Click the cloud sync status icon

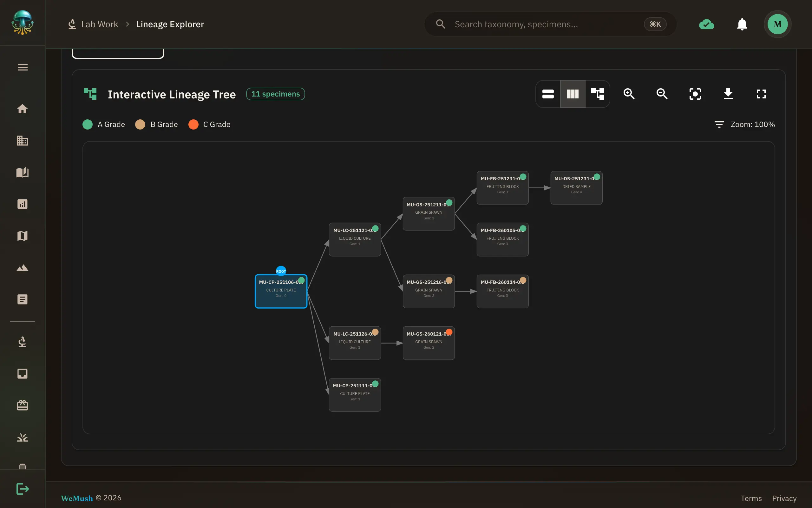(x=707, y=24)
